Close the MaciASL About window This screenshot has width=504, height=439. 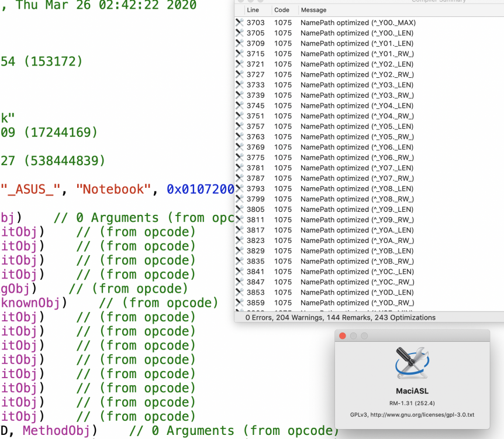click(x=342, y=336)
